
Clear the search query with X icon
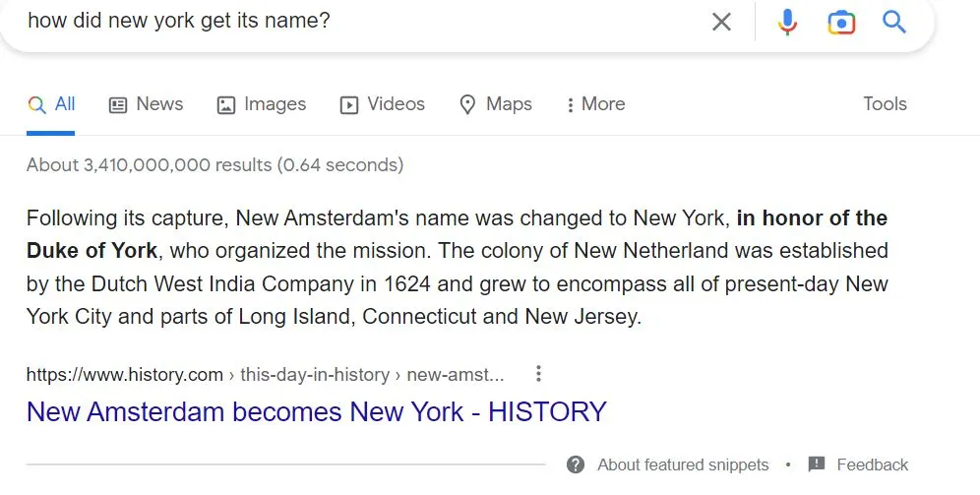coord(721,22)
